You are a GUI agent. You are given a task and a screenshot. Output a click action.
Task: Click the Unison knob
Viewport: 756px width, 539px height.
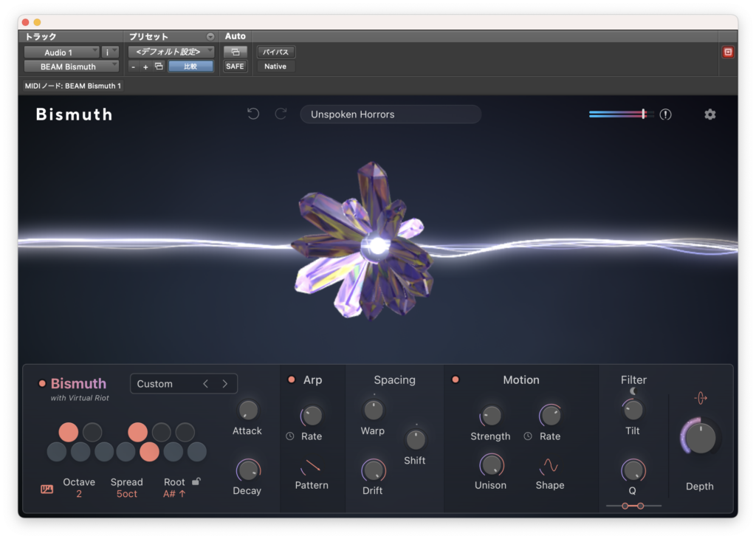[491, 465]
